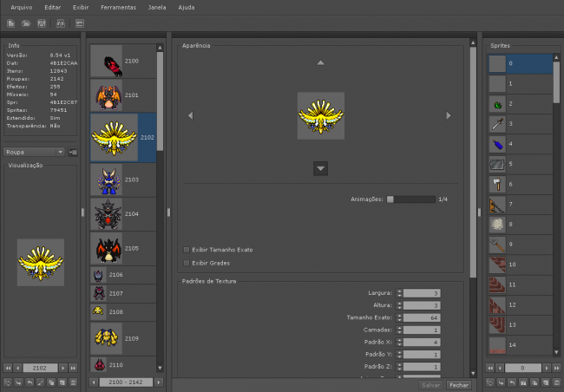564x392 pixels.
Task: Go to the previous object beside the 2102 field
Action: (17, 368)
